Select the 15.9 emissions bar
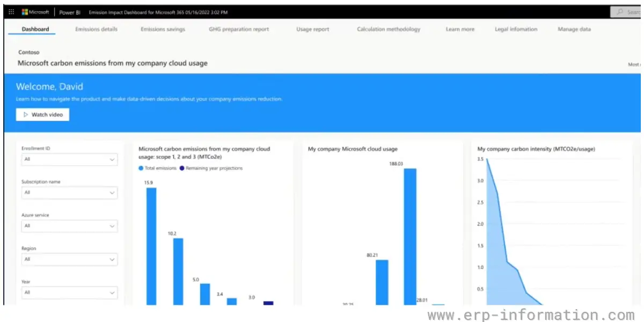 pyautogui.click(x=151, y=246)
